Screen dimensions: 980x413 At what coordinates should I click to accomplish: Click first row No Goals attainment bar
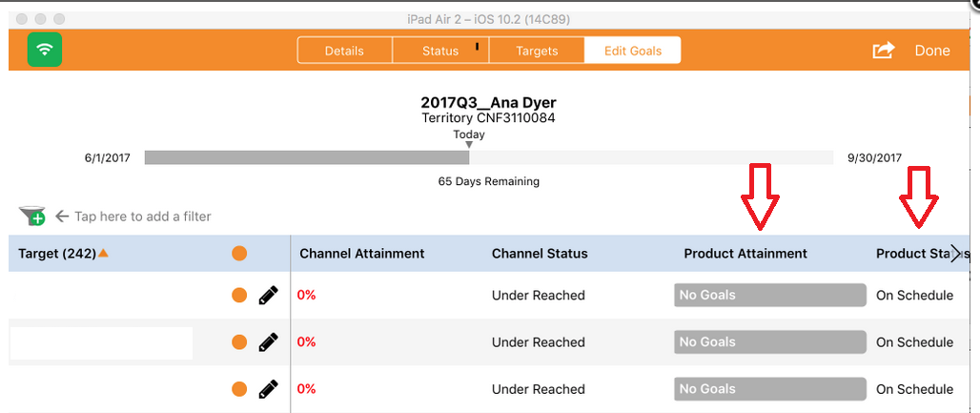tap(769, 296)
